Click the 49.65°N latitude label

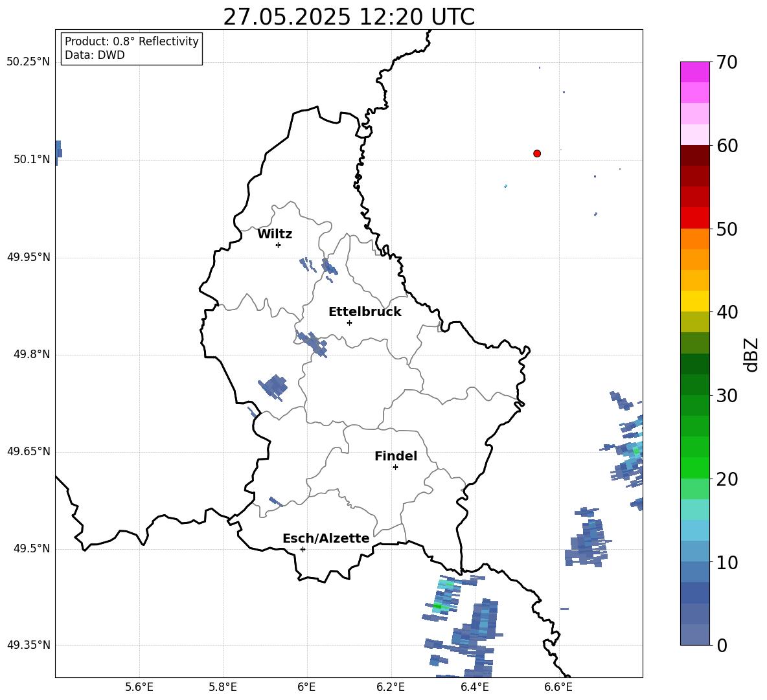tap(29, 451)
